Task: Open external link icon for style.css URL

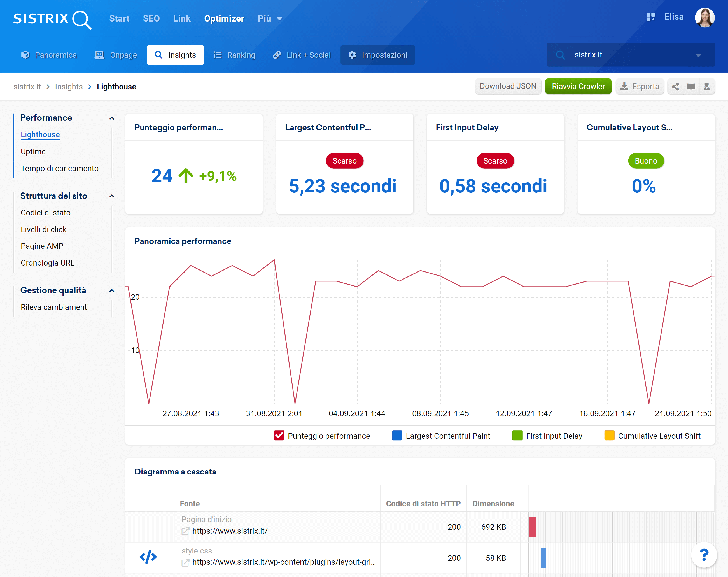Action: [185, 562]
